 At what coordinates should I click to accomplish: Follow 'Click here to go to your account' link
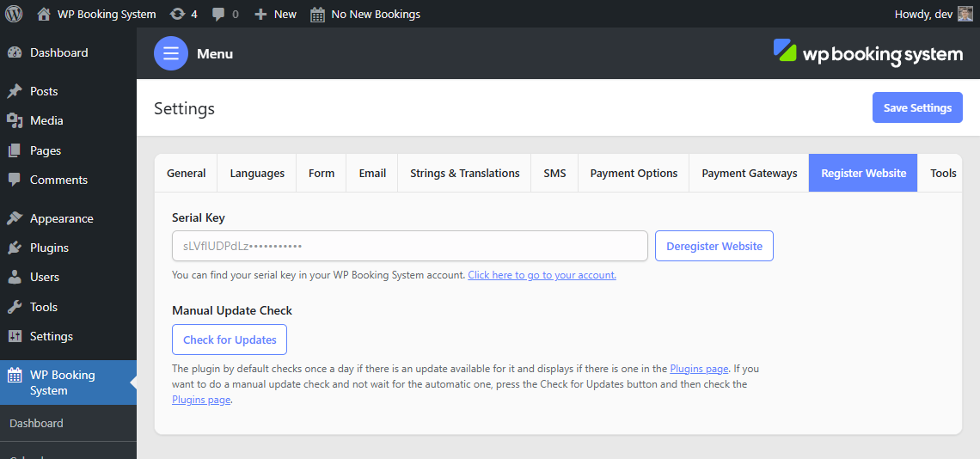[542, 275]
